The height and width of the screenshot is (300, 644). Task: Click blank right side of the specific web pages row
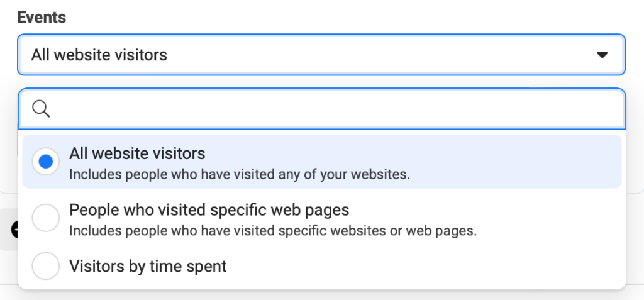553,218
